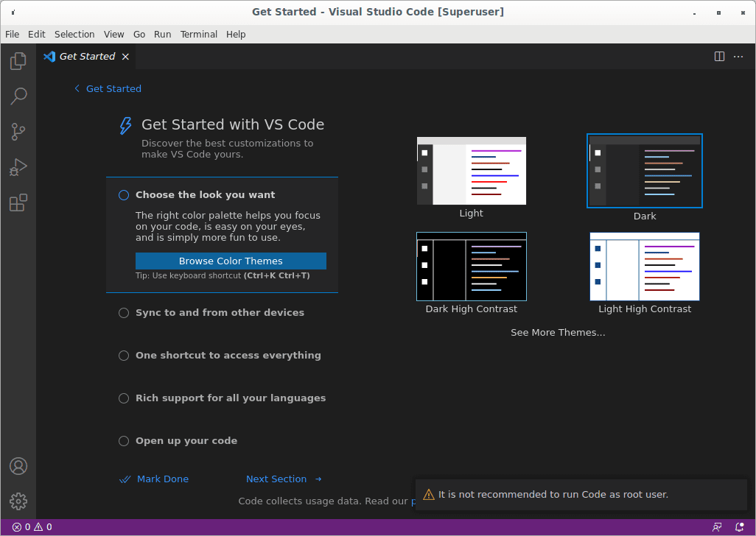756x536 pixels.
Task: Open the Terminal menu
Action: click(199, 34)
